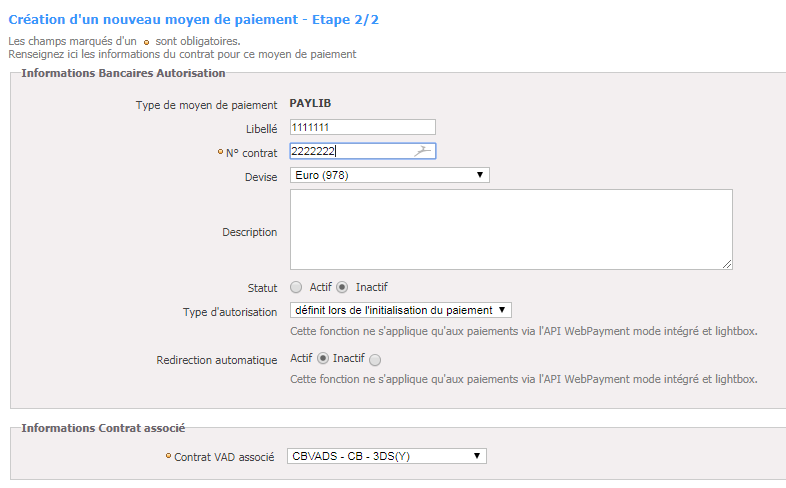The height and width of the screenshot is (488, 786).
Task: Click the Type d'autorisation dropdown arrow
Action: [x=502, y=310]
